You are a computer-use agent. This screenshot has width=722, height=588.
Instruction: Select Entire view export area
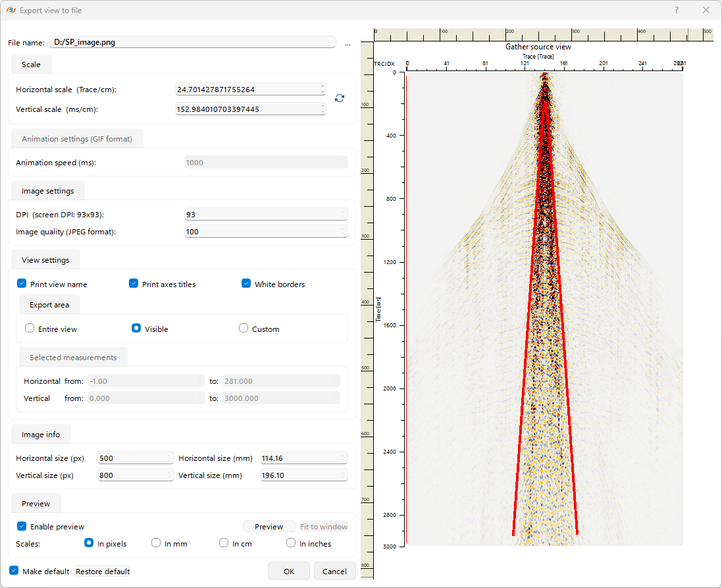click(30, 328)
